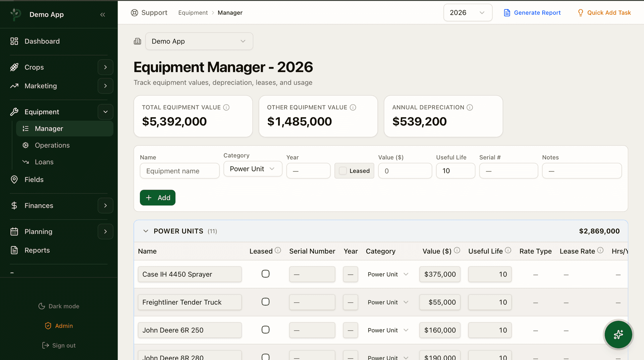The image size is (644, 360).
Task: Select the Crops wheat icon in sidebar
Action: click(x=14, y=67)
